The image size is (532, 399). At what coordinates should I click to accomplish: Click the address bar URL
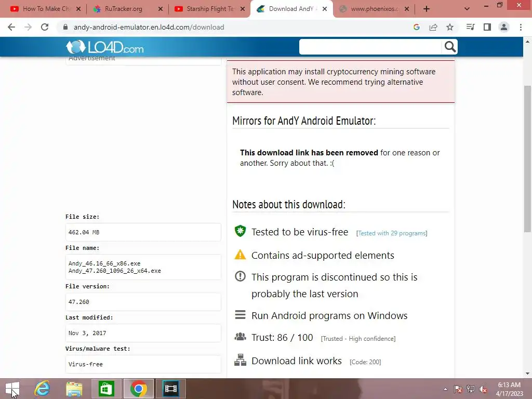tap(149, 27)
